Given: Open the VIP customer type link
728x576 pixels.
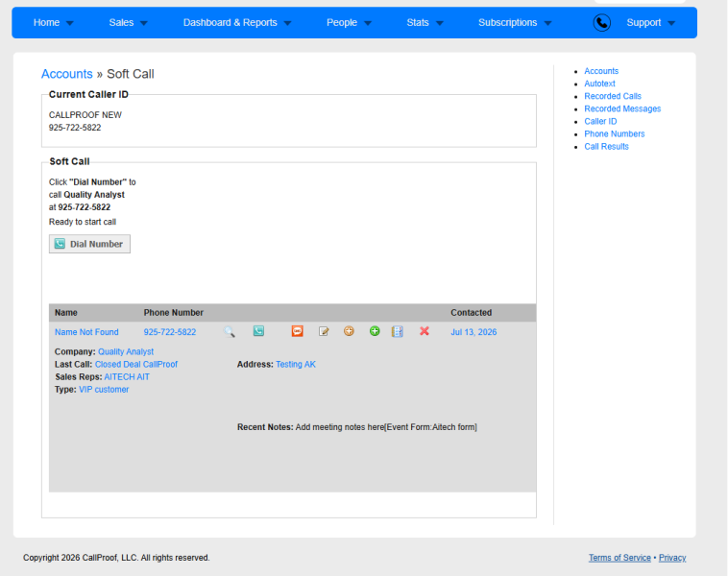Looking at the screenshot, I should click(x=104, y=390).
